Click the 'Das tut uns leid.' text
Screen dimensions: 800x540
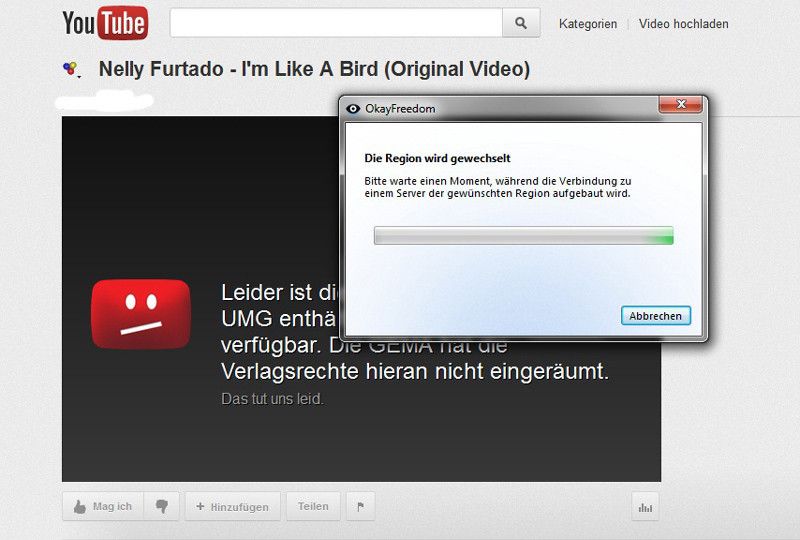pyautogui.click(x=272, y=399)
